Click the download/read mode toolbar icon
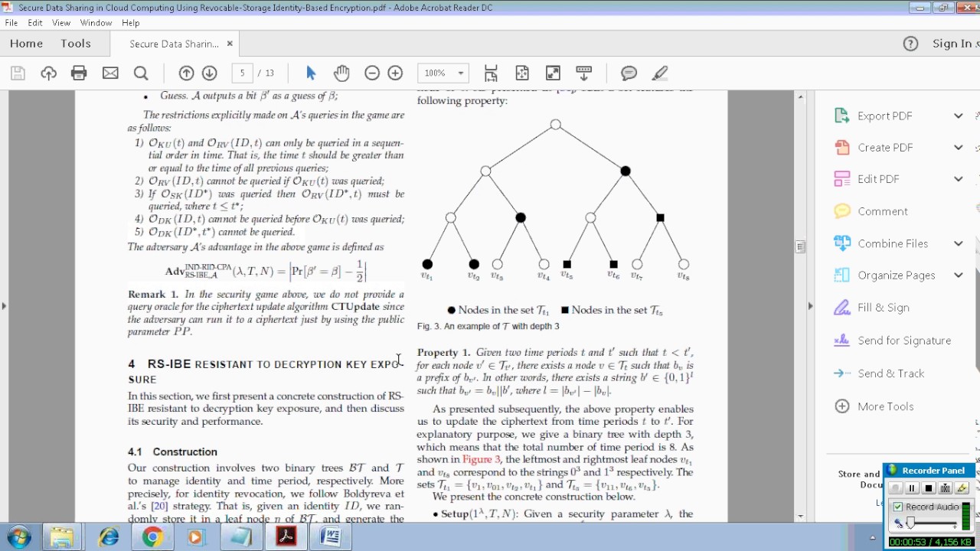 coord(584,73)
